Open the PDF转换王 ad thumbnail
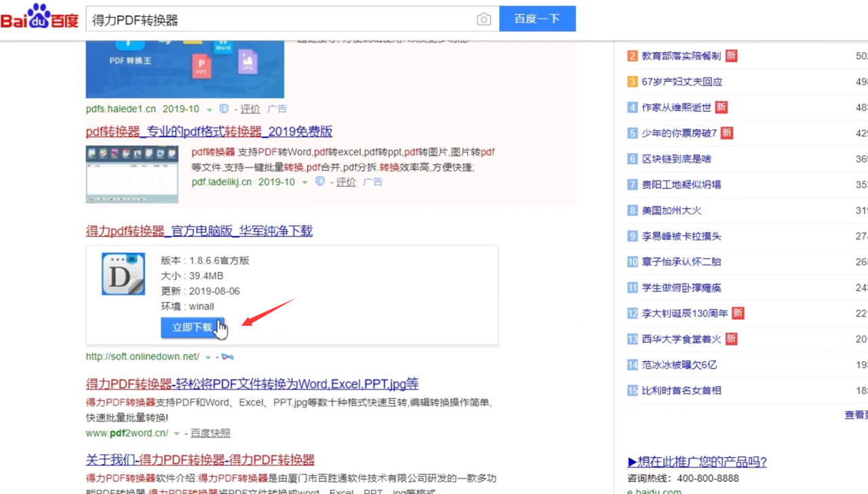 tap(184, 69)
